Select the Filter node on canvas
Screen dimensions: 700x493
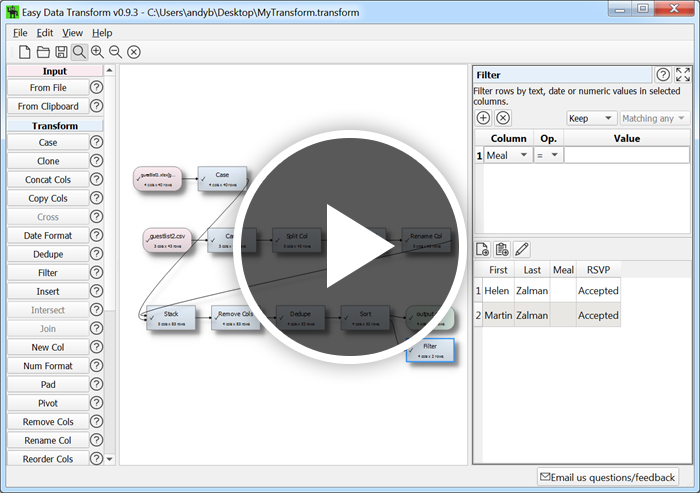tap(430, 350)
